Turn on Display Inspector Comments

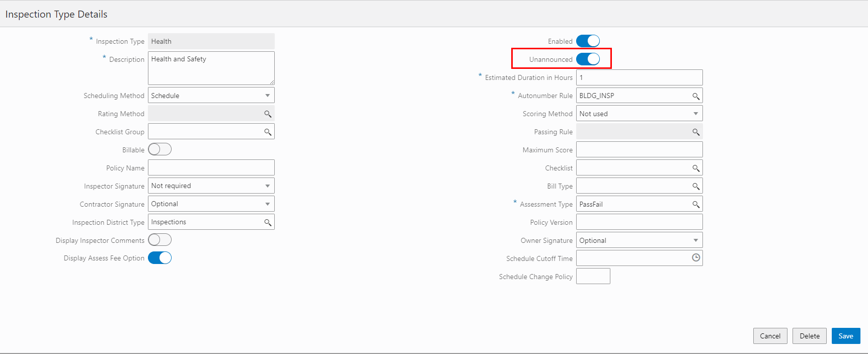[160, 240]
